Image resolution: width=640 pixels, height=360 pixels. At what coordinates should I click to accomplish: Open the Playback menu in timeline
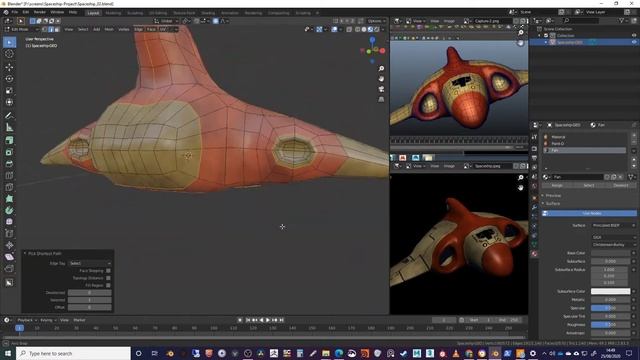[27, 320]
